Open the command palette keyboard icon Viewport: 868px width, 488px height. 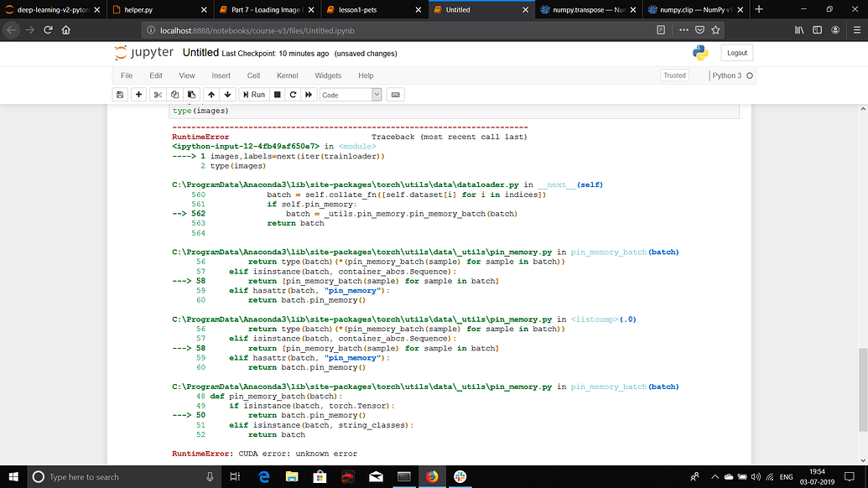tap(395, 95)
